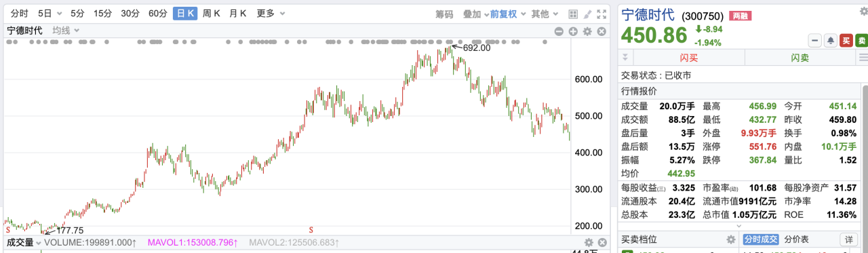Zoom in chart with plus circle icon
Viewport: 868px width, 253px height.
pos(573,31)
